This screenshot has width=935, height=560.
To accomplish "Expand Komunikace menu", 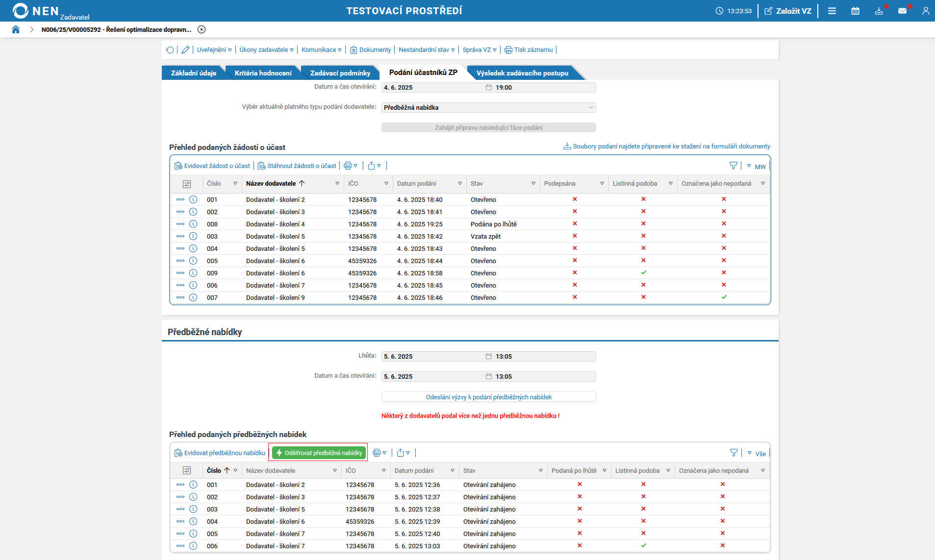I will pyautogui.click(x=322, y=50).
